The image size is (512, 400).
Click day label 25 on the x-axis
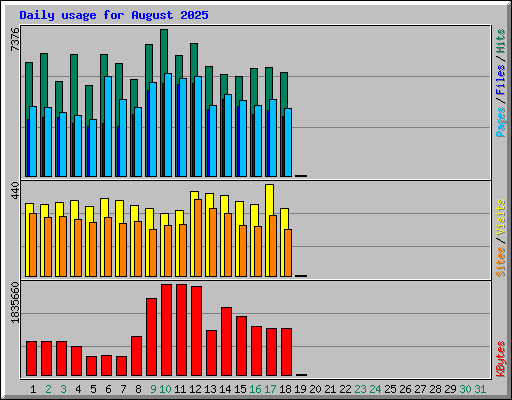coord(390,389)
